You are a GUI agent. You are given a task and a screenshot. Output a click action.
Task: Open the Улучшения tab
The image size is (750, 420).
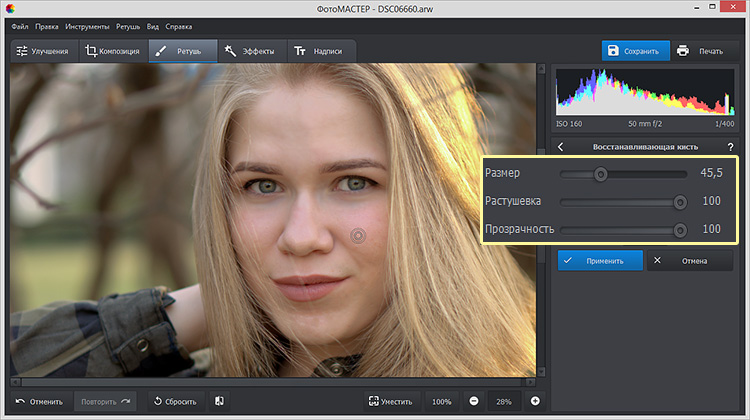[x=42, y=51]
